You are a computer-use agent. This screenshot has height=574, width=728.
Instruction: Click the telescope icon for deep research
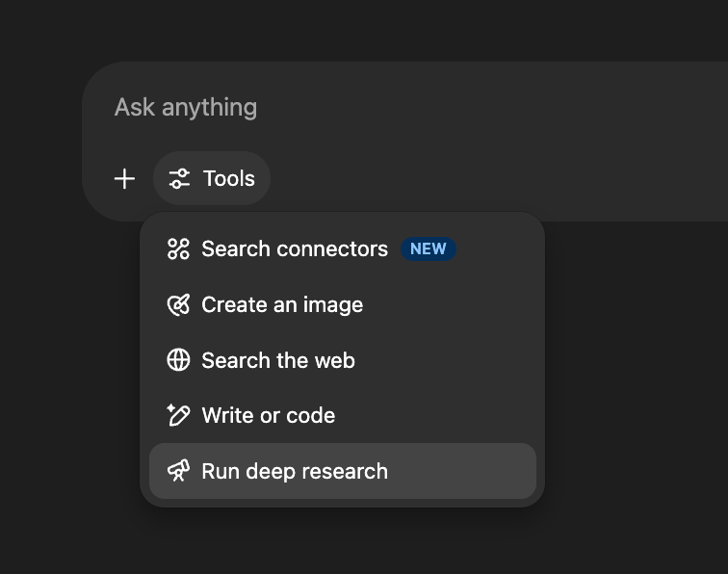[x=178, y=471]
